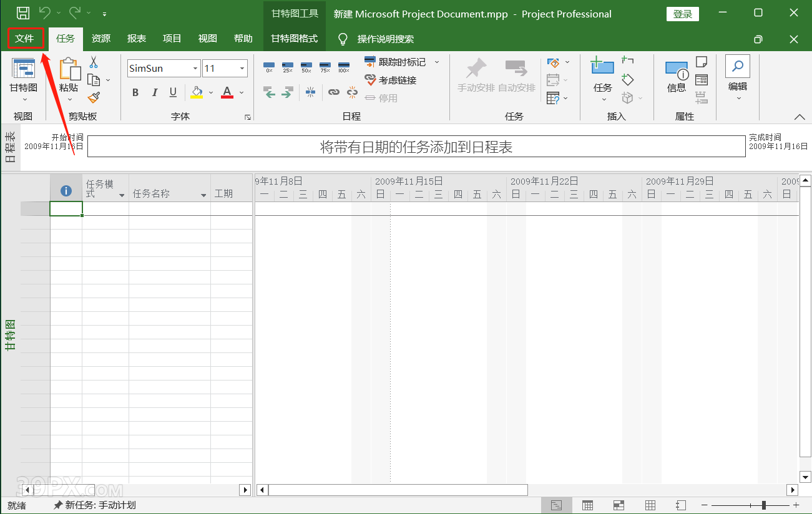Screen dimensions: 812x514
Task: Expand the 甘特图 view dropdown arrow
Action: point(25,100)
